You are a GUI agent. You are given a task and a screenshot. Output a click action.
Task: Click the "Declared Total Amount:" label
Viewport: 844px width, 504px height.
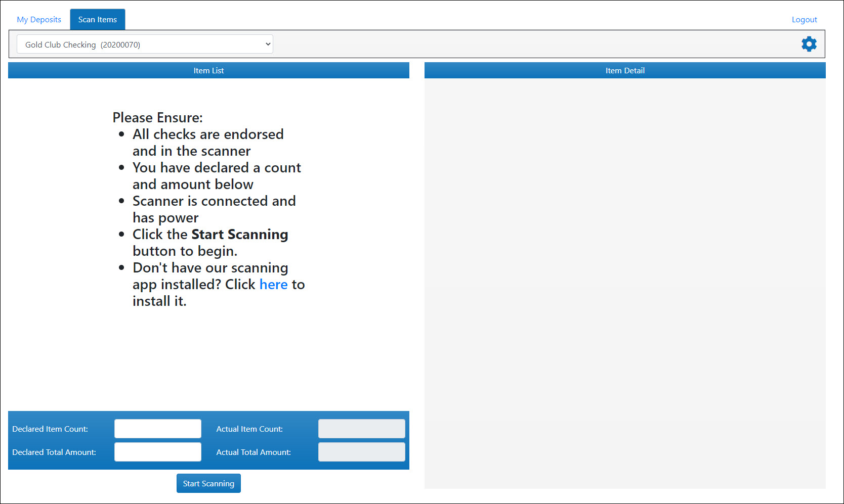pyautogui.click(x=54, y=452)
